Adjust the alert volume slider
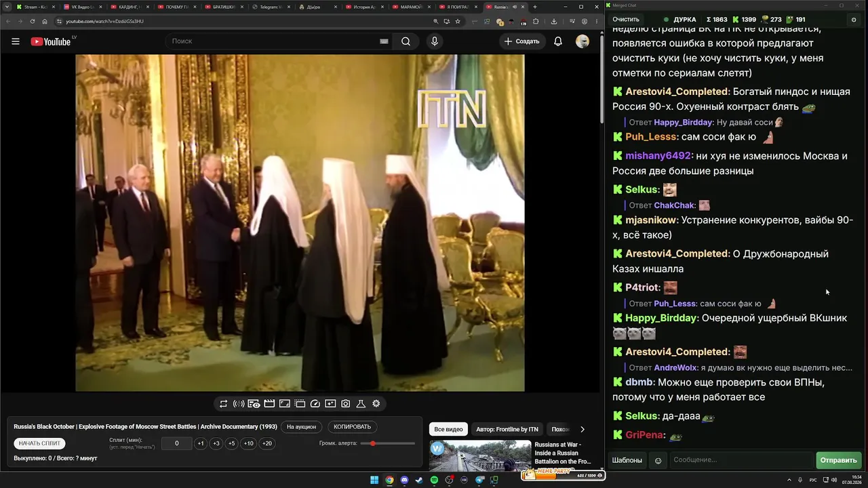 coord(388,443)
